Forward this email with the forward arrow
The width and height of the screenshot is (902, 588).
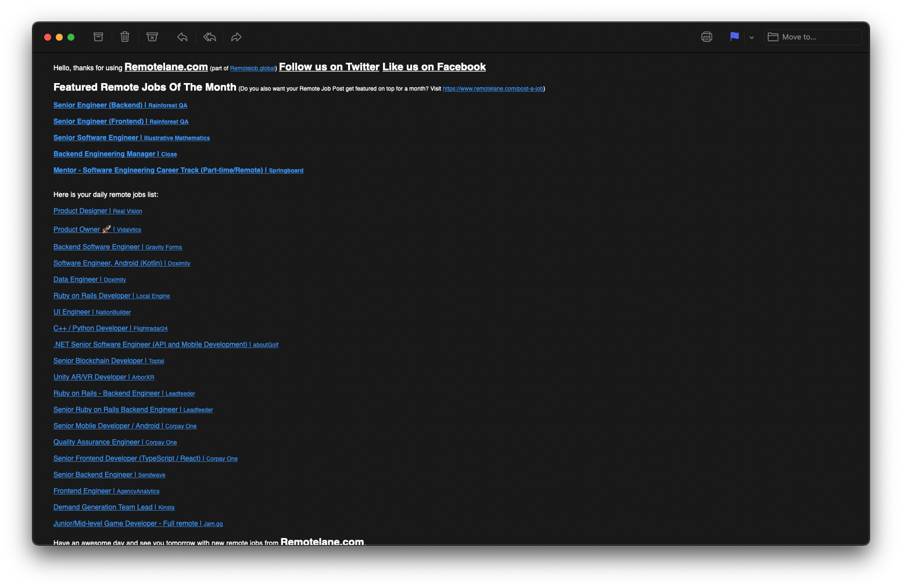(x=236, y=37)
